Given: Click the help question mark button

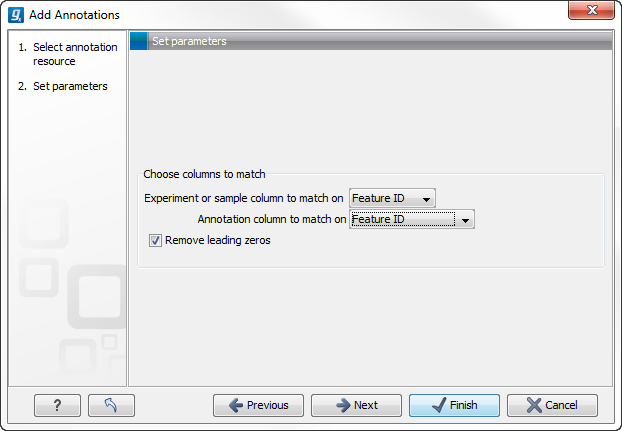Looking at the screenshot, I should click(x=57, y=405).
